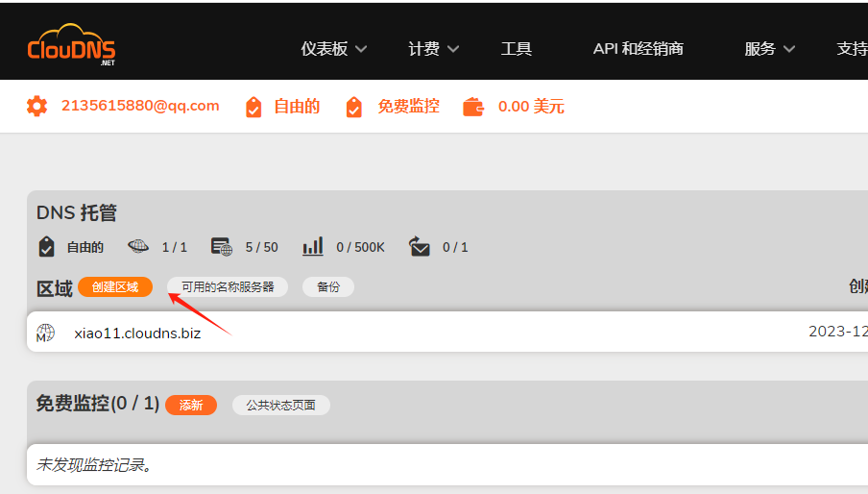Click the DNS records icon beside 5 / 50

222,246
